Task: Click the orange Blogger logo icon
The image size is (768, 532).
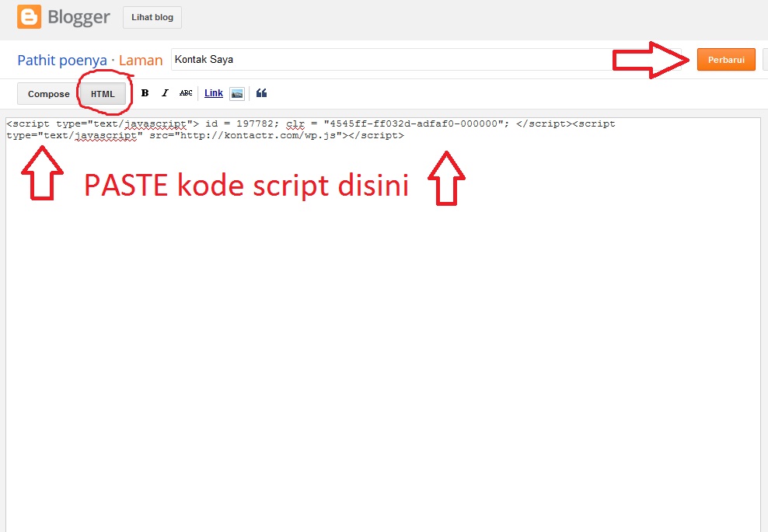Action: pyautogui.click(x=30, y=16)
